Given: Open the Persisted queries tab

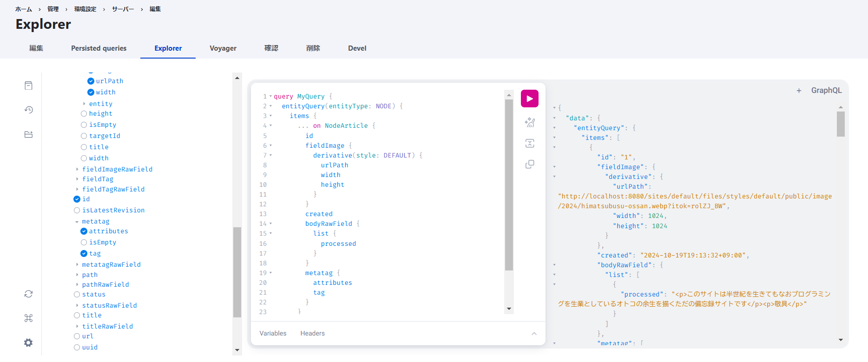Looking at the screenshot, I should point(99,48).
